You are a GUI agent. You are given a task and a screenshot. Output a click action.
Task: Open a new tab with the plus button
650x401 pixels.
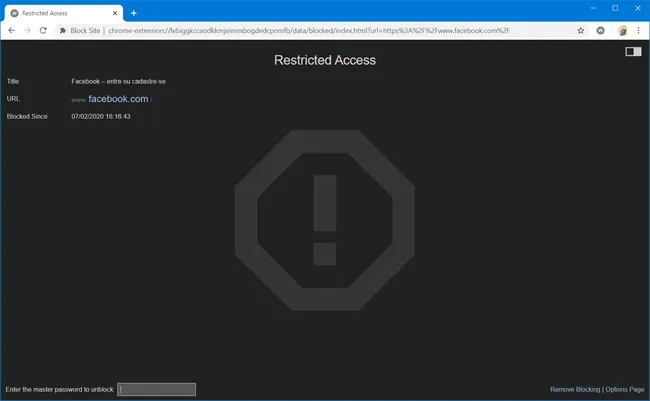pos(133,13)
